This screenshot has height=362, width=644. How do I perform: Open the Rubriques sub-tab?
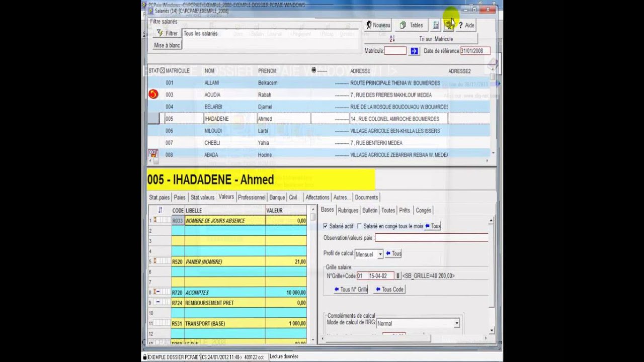348,211
